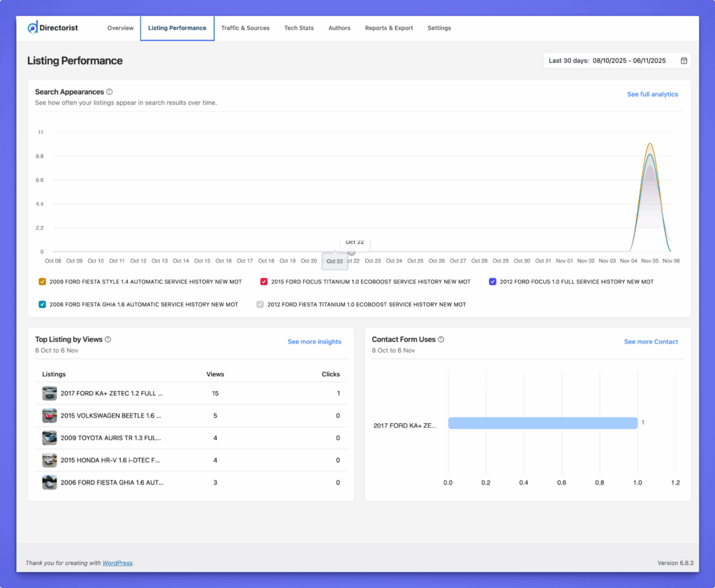Open the See more insights link
The image size is (715, 588).
[x=314, y=341]
